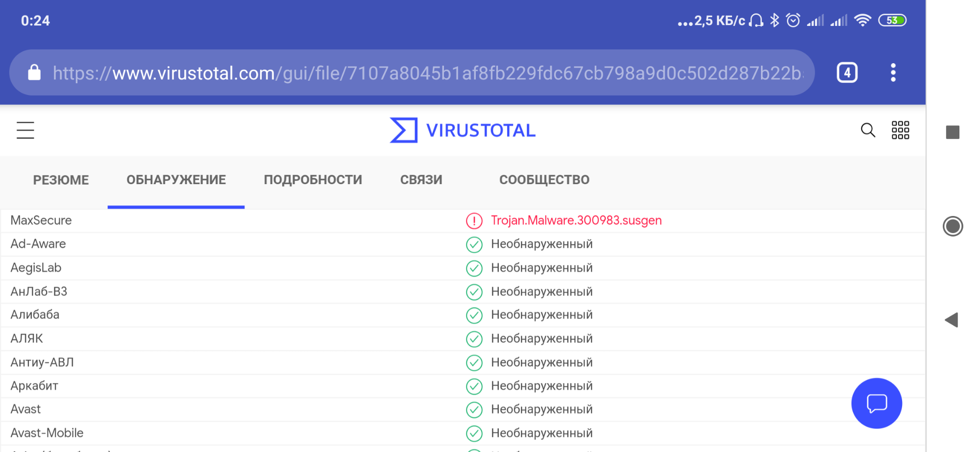Tap the alarm clock status icon
The width and height of the screenshot is (980, 452).
[793, 20]
